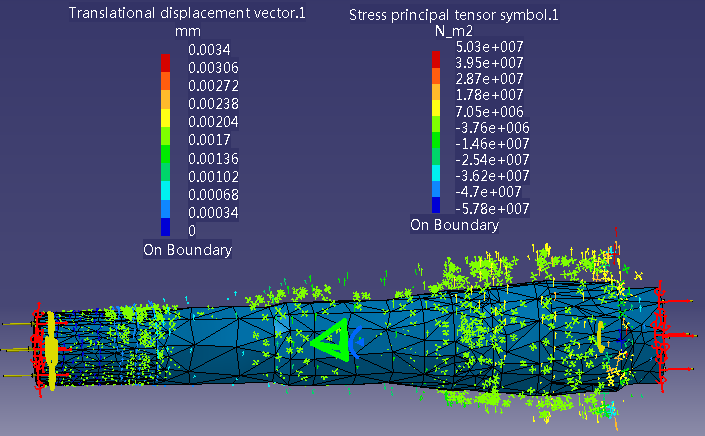705x436 pixels.
Task: Click the red swatch in displacement color bar
Action: (x=165, y=63)
